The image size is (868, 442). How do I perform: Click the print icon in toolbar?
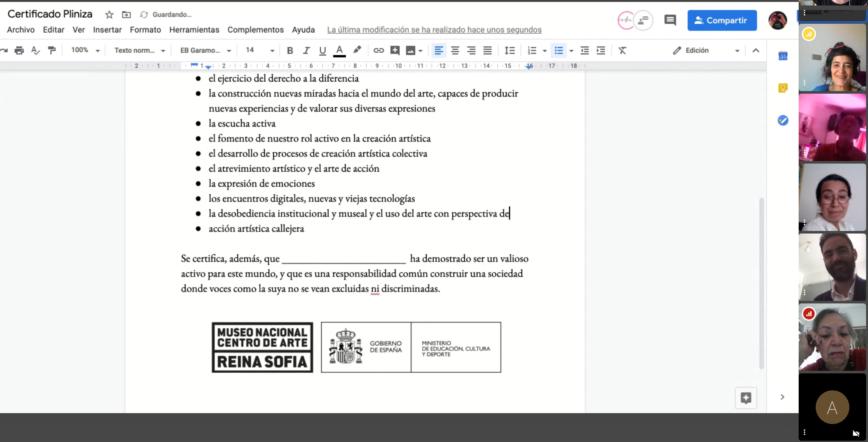(x=19, y=50)
